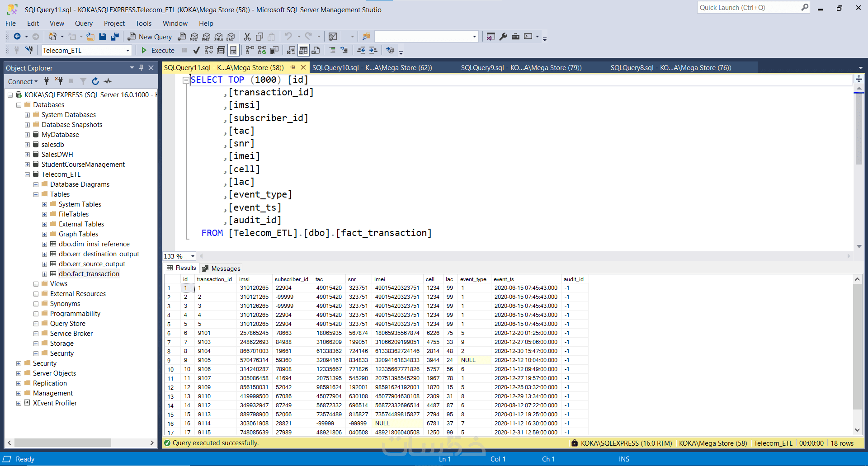Toggle Results to Text mode
Image resolution: width=868 pixels, height=466 pixels.
291,50
